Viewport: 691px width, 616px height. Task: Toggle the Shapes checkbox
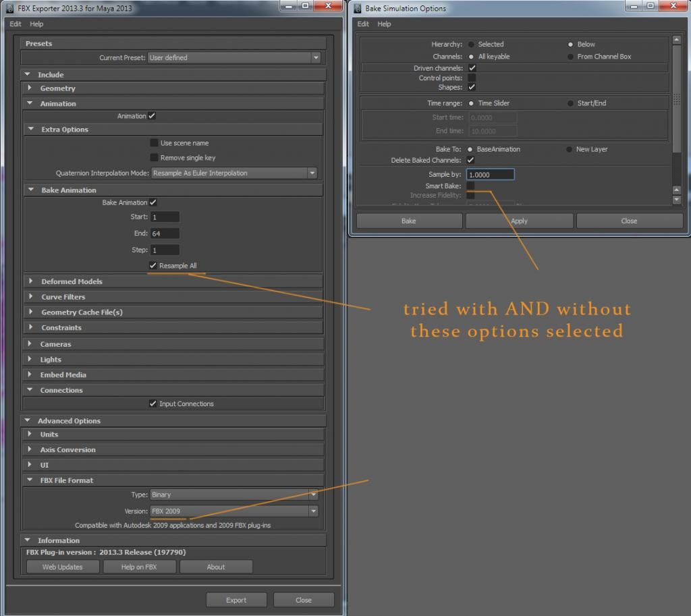(472, 87)
